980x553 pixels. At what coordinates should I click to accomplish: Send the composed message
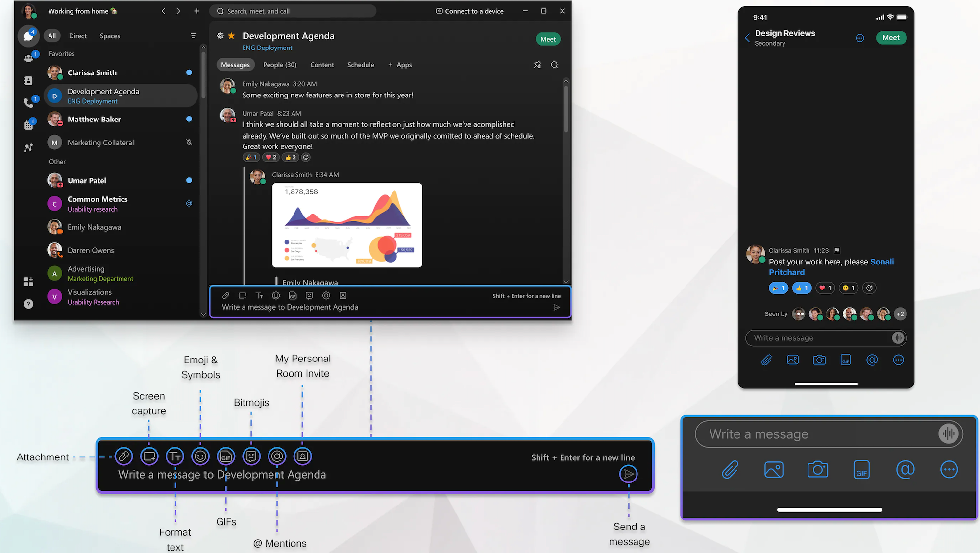pos(627,474)
